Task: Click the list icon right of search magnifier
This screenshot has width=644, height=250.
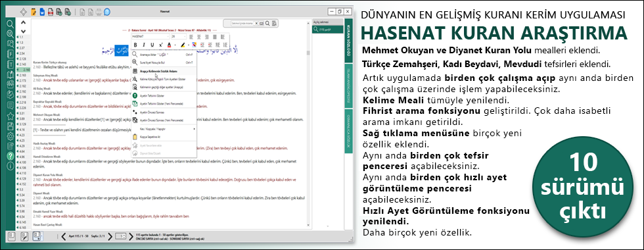Action: (275, 24)
